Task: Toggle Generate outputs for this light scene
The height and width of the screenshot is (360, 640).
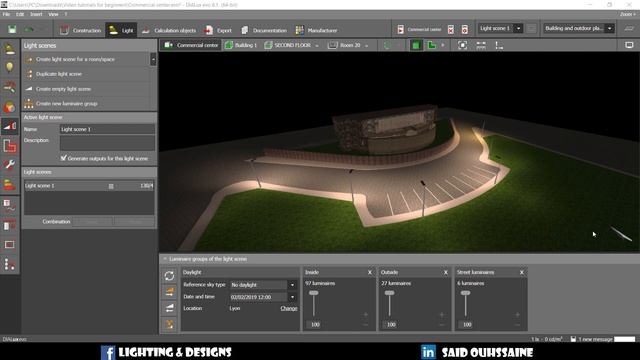Action: click(x=63, y=158)
